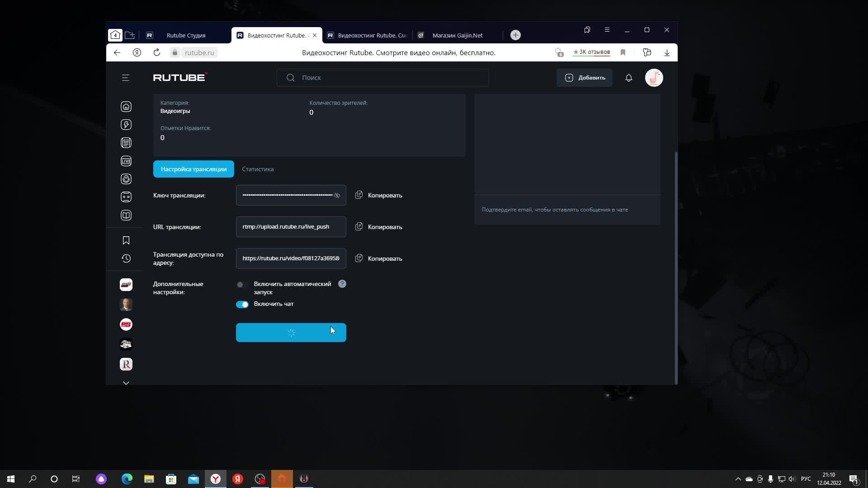Copy the stream key with Копировать

[x=384, y=195]
